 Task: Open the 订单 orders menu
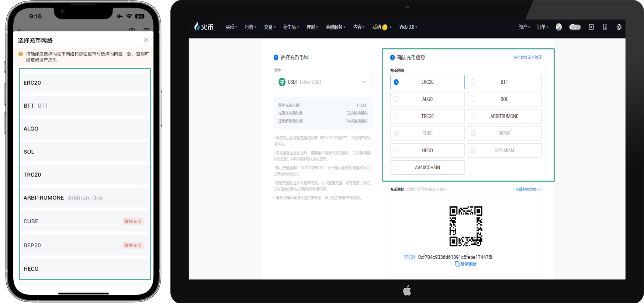click(543, 27)
